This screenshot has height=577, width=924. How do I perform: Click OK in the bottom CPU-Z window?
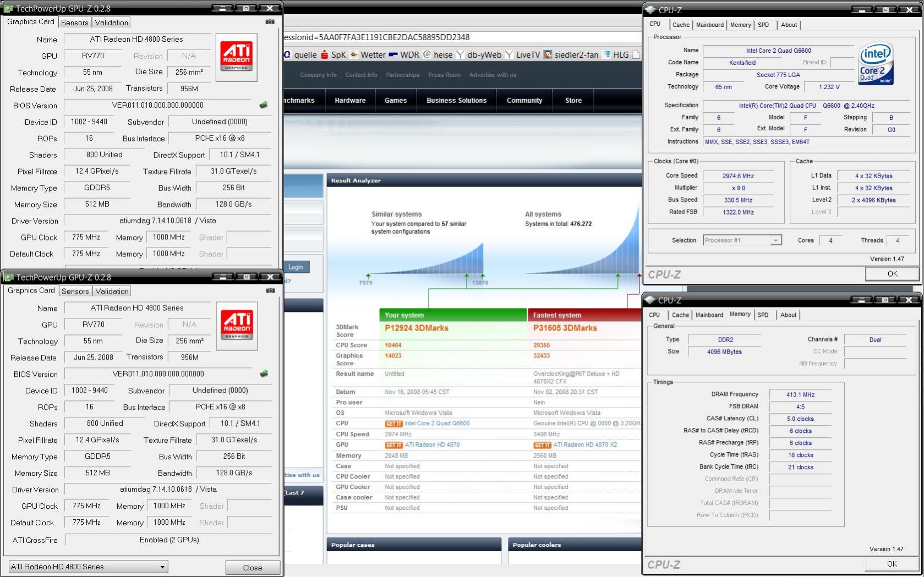892,564
